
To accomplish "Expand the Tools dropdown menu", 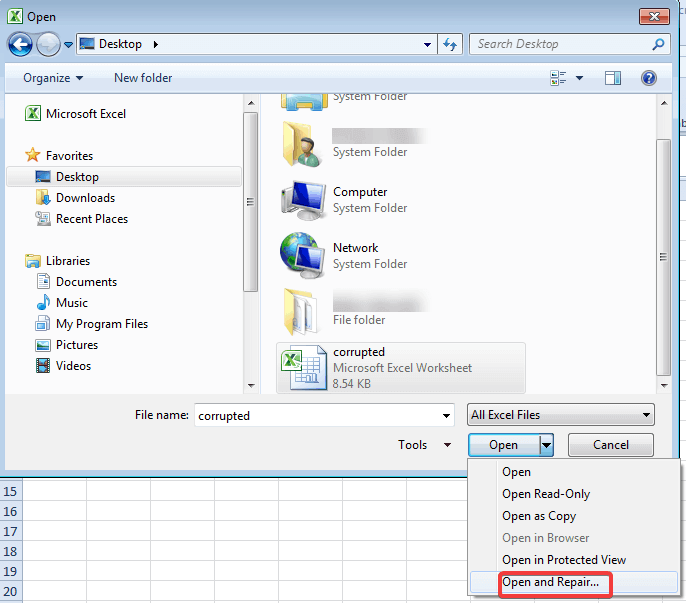I will pos(424,445).
